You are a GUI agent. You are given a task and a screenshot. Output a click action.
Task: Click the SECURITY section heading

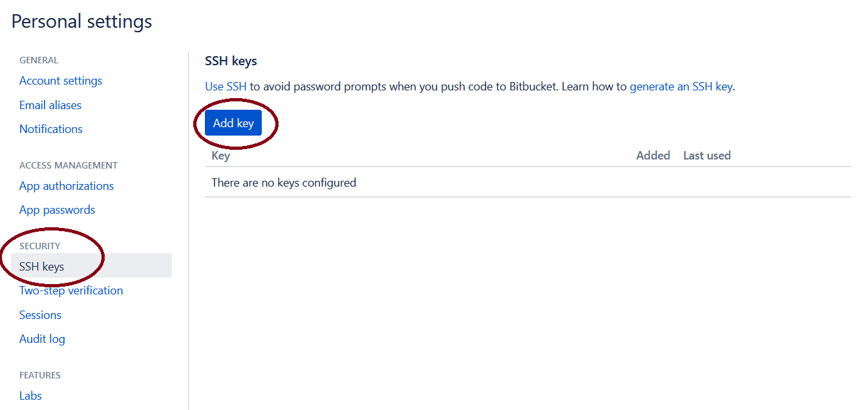pos(39,245)
